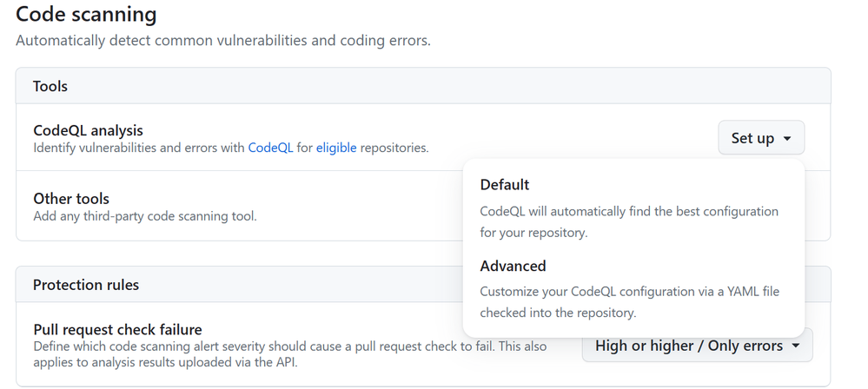Select the CodeQL analysis row title
The width and height of the screenshot is (868, 389).
coord(88,130)
